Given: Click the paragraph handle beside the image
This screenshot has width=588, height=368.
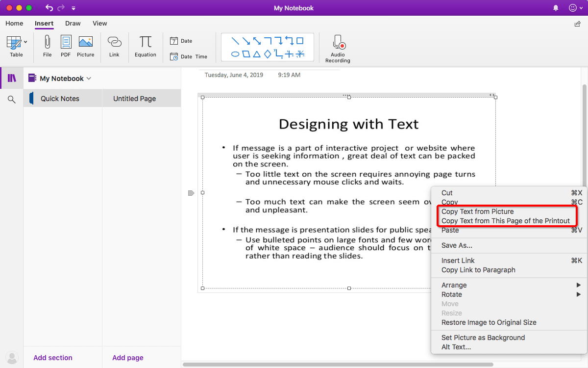Looking at the screenshot, I should (x=191, y=193).
